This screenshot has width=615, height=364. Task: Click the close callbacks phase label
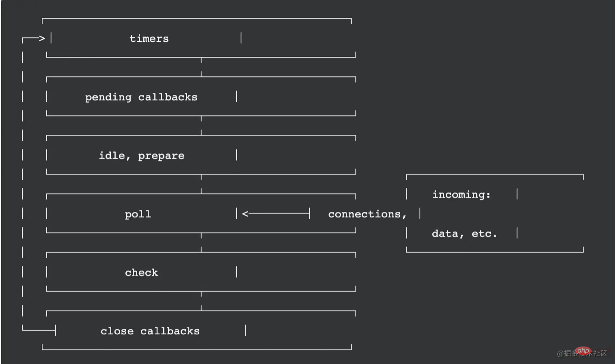point(150,331)
